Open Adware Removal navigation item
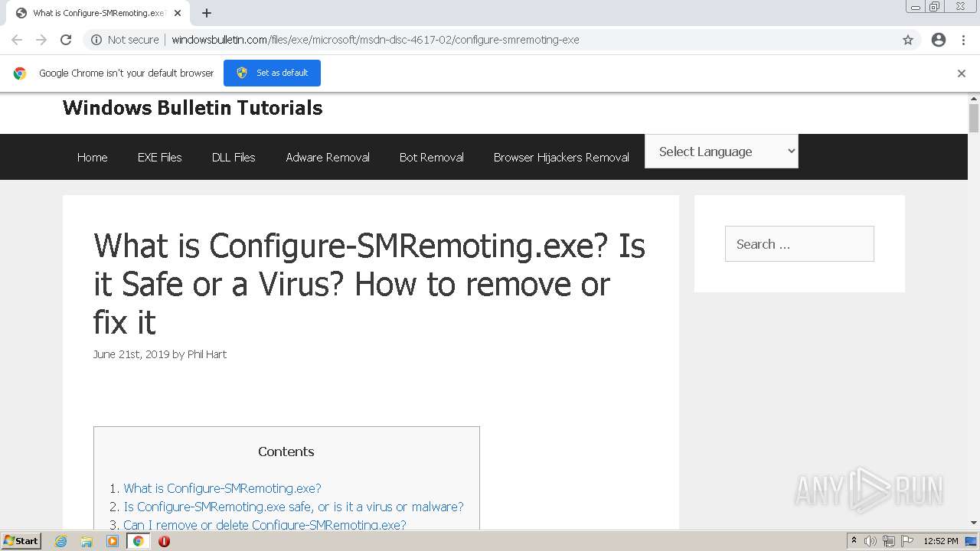980x551 pixels. [328, 157]
